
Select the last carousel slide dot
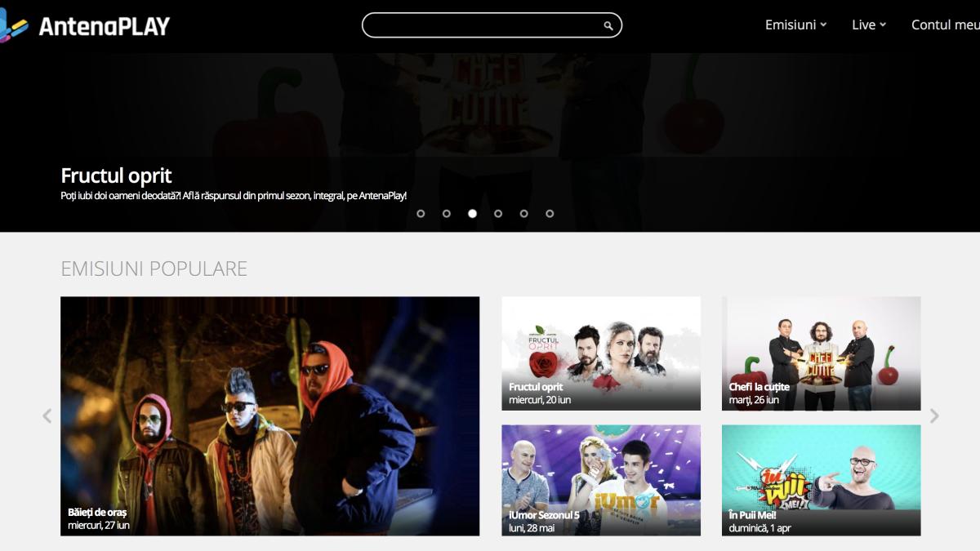(x=550, y=214)
